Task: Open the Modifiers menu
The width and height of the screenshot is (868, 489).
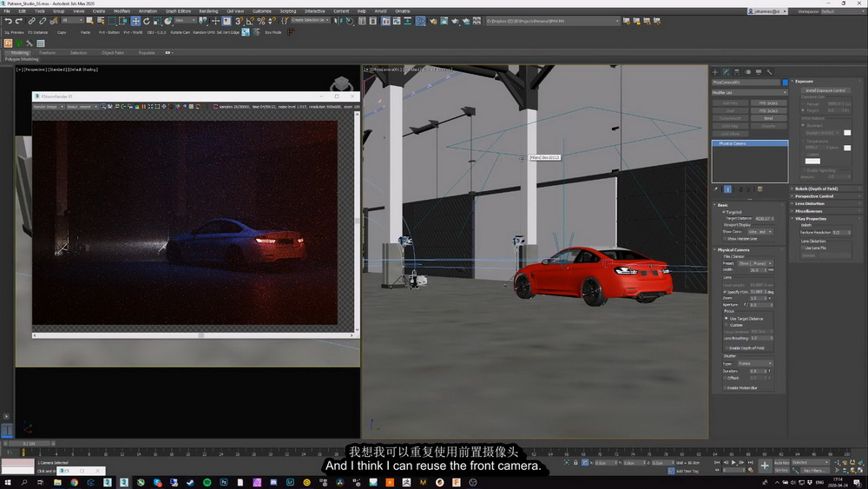Action: point(122,11)
